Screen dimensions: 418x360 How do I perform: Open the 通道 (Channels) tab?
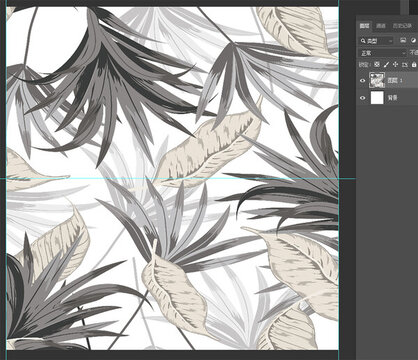381,26
